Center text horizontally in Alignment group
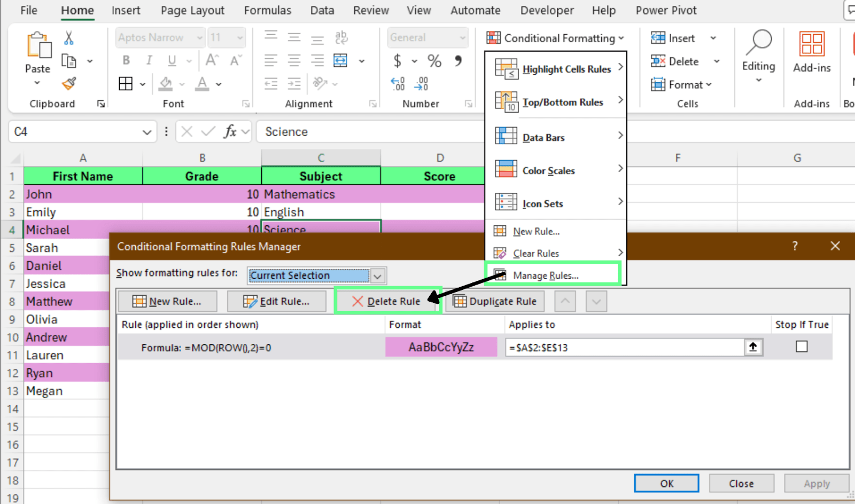Image resolution: width=855 pixels, height=504 pixels. [294, 60]
